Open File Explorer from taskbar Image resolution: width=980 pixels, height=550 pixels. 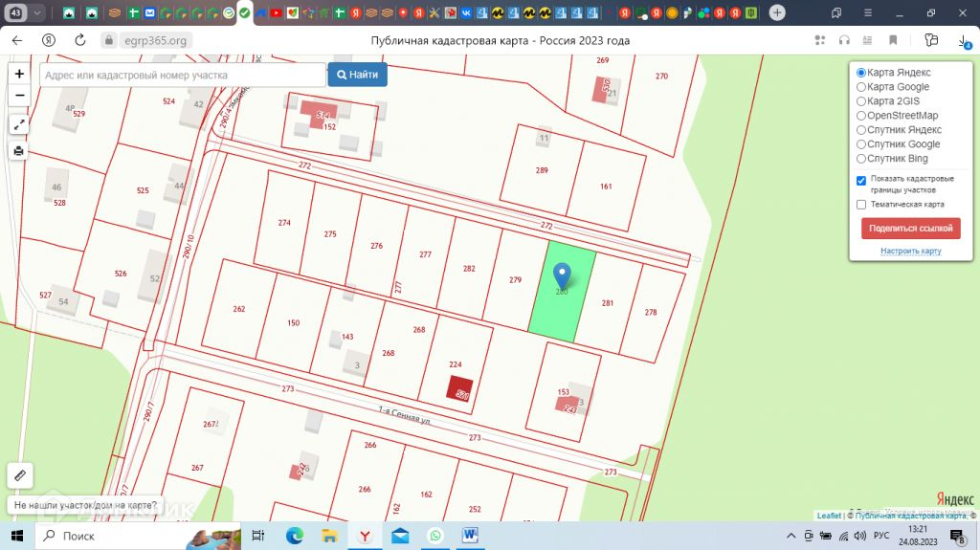pos(329,536)
